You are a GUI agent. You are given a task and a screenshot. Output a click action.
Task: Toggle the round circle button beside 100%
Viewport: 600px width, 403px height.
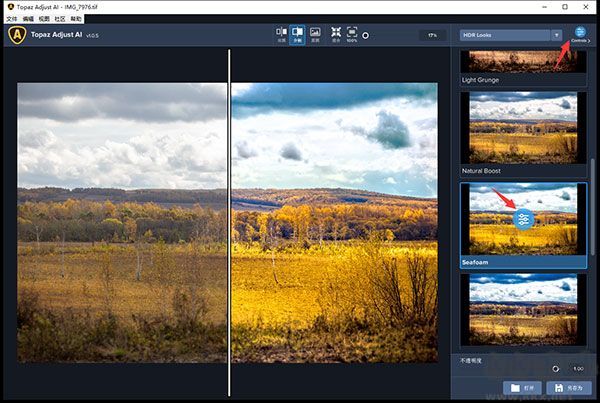(365, 36)
